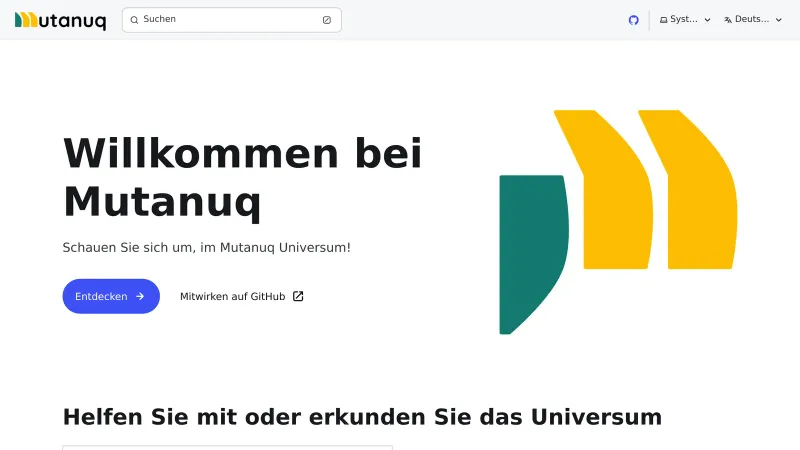The height and width of the screenshot is (450, 800).
Task: Click the large Mutanuq hero logo image
Action: [x=617, y=221]
